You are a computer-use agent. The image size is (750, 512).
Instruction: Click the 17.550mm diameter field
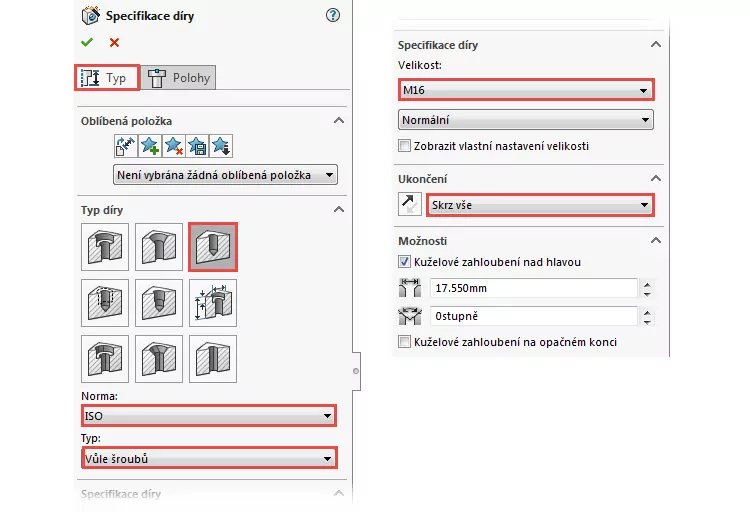pyautogui.click(x=533, y=288)
